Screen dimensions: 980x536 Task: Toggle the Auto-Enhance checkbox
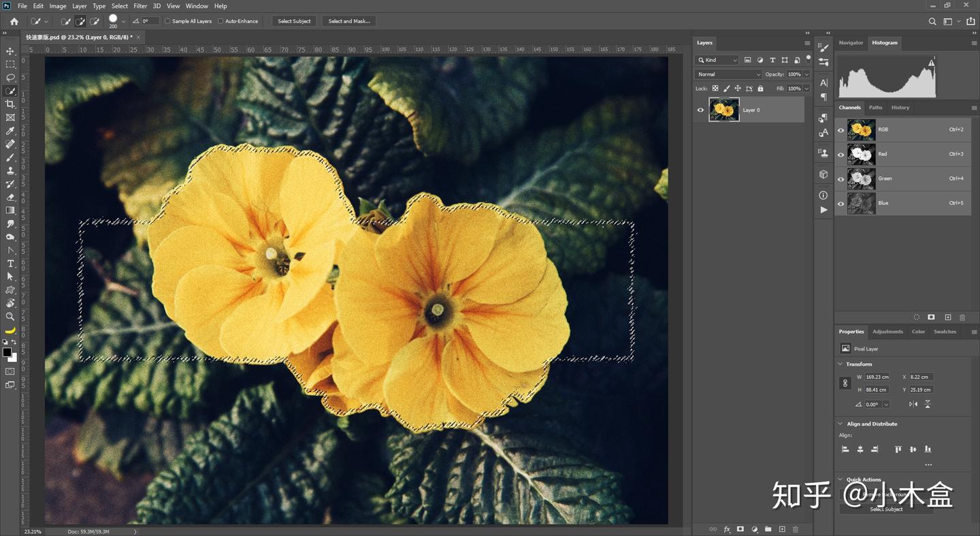click(220, 21)
